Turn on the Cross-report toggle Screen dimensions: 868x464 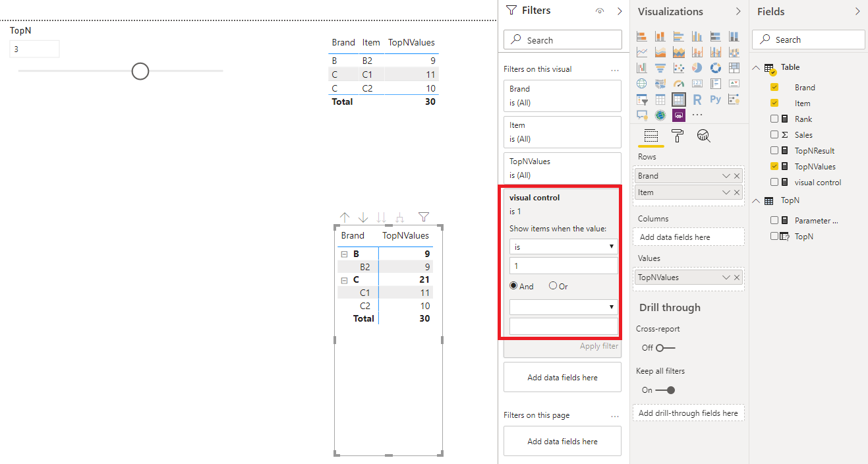click(x=666, y=347)
